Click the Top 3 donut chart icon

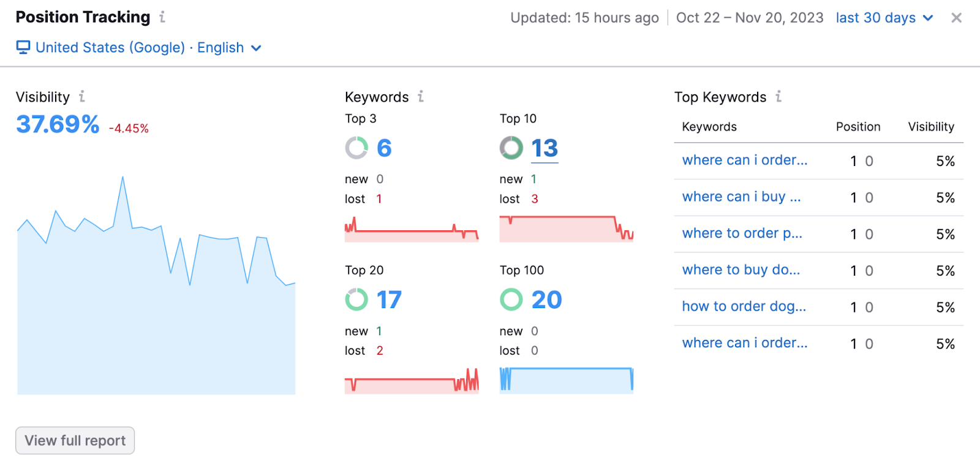[x=356, y=148]
